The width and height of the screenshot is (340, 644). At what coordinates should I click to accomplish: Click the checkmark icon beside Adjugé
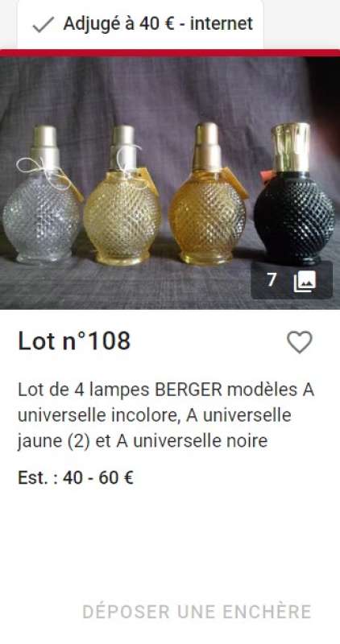coord(44,25)
